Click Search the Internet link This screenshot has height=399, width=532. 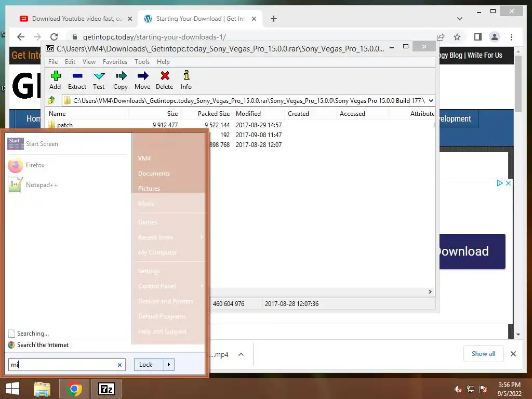[x=43, y=345]
